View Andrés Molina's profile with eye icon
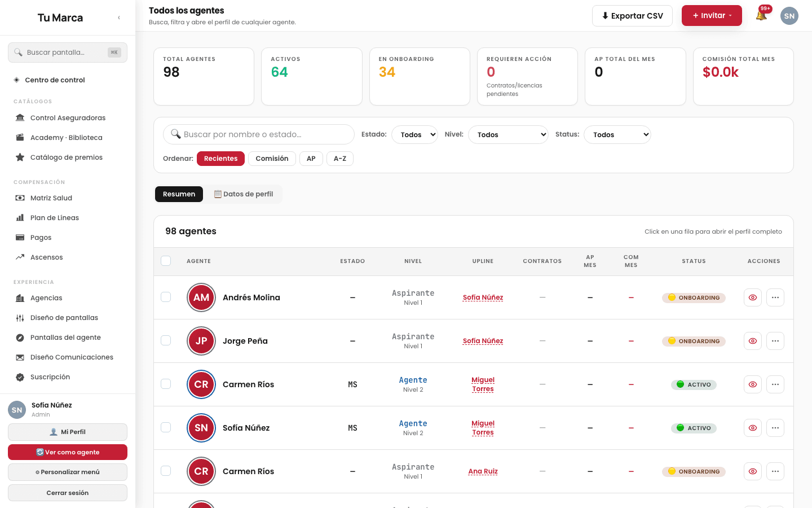The height and width of the screenshot is (508, 812). click(x=753, y=297)
